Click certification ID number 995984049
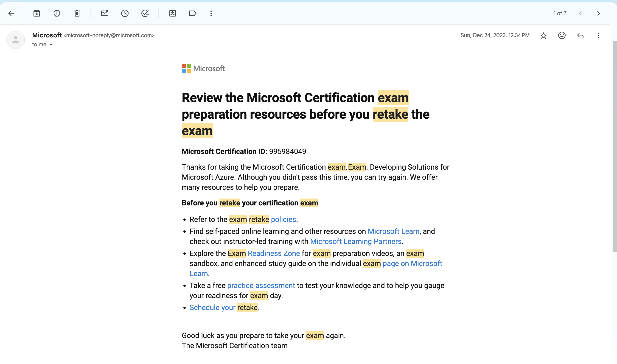The height and width of the screenshot is (364, 617). [x=288, y=151]
